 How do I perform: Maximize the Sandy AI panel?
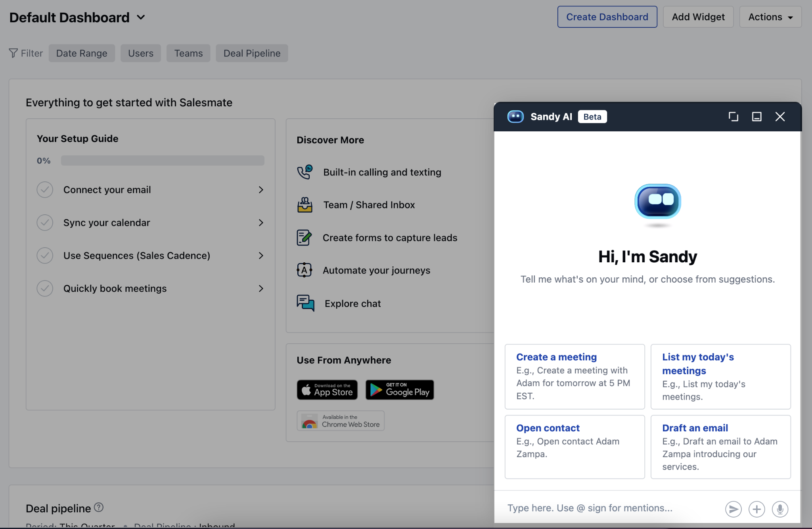(757, 117)
